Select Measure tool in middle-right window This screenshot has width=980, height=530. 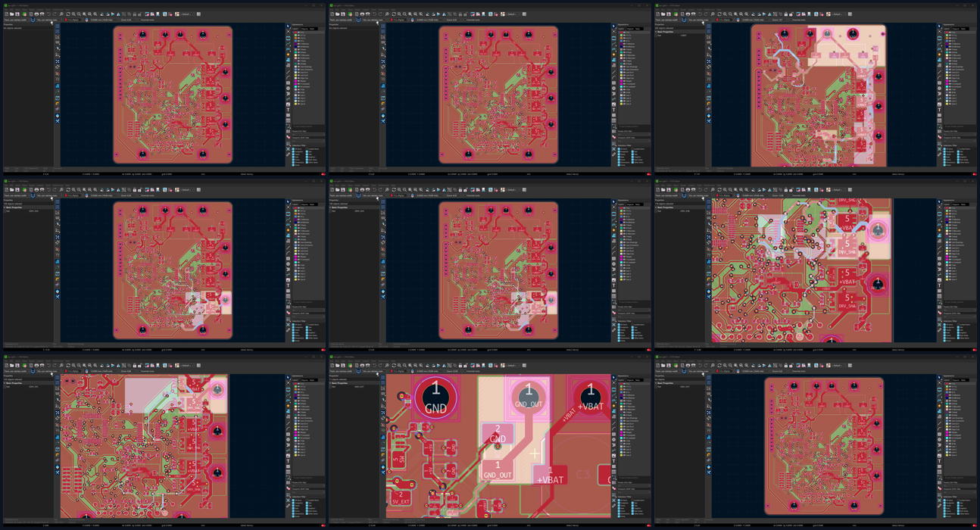click(940, 330)
